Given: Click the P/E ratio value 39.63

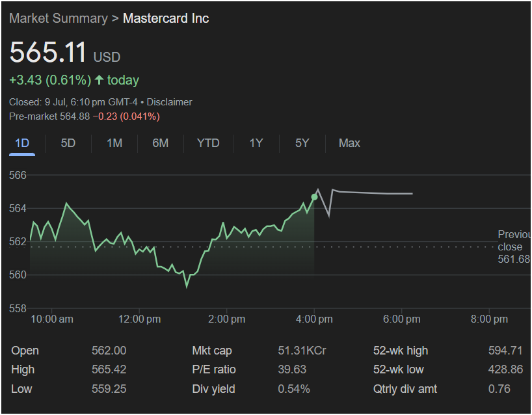Looking at the screenshot, I should click(292, 369).
